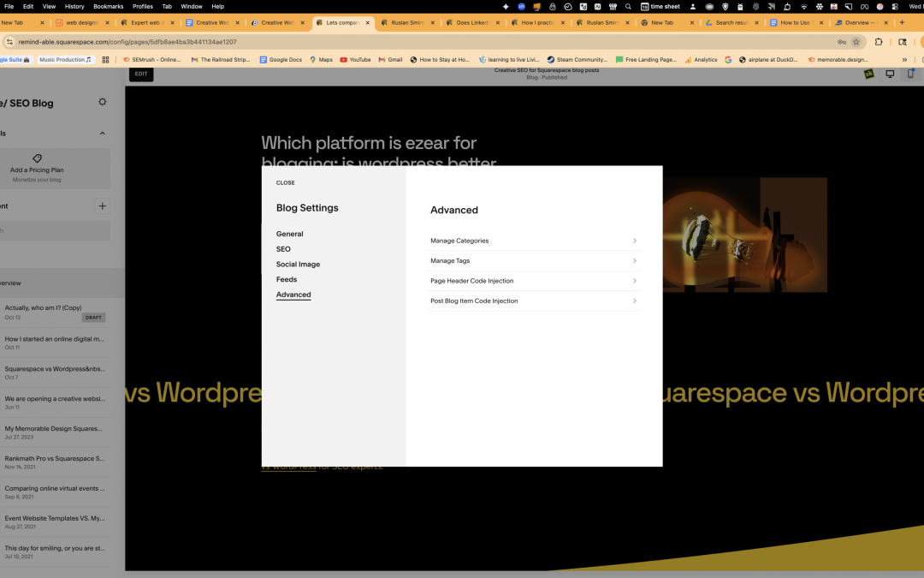
Task: Open blog settings via the gear icon
Action: pos(102,101)
